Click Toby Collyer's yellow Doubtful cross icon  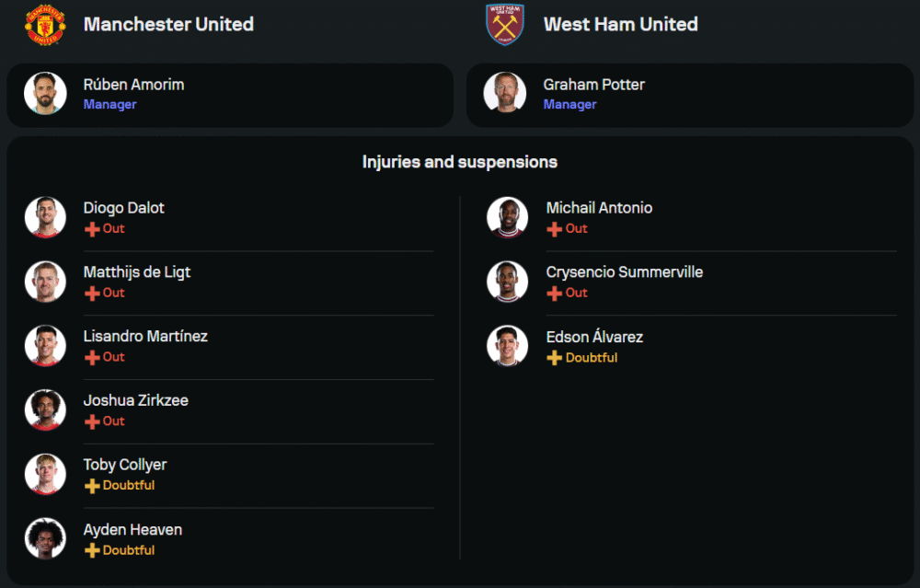click(92, 486)
